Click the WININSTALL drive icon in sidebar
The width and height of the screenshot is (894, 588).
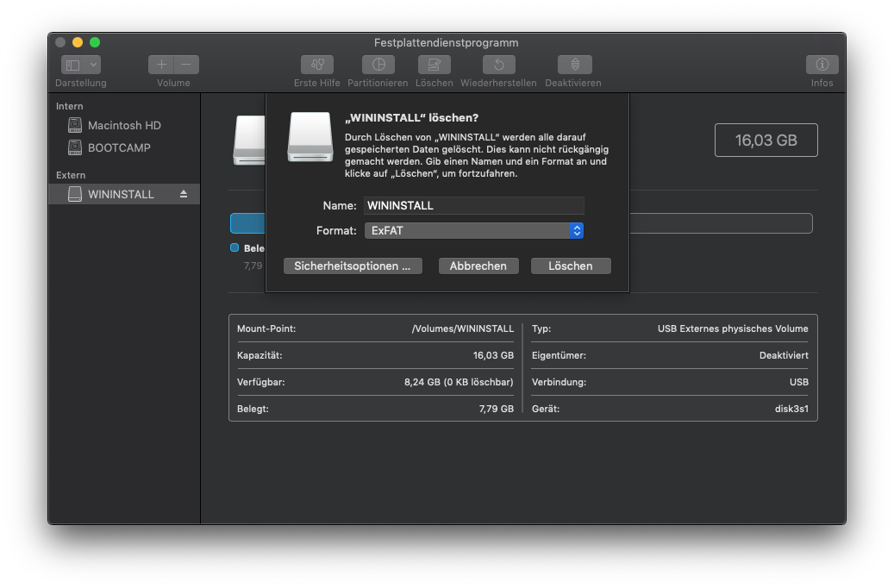point(75,194)
